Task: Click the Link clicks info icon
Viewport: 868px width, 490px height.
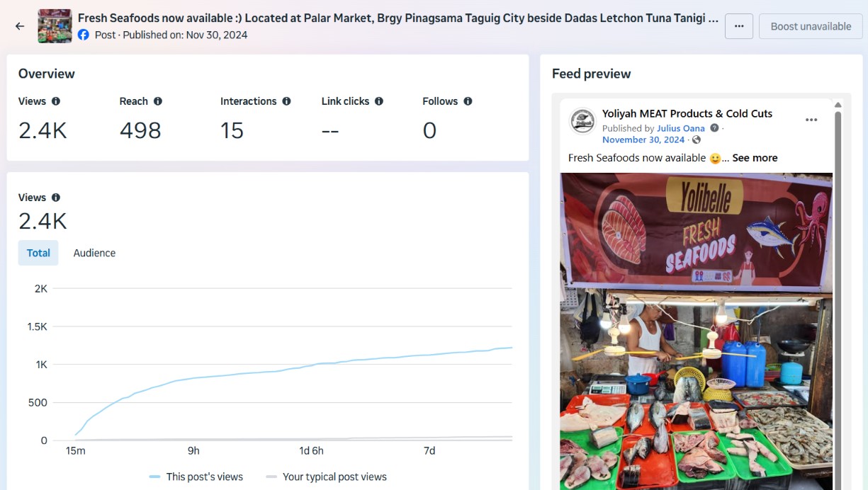Action: click(x=379, y=101)
